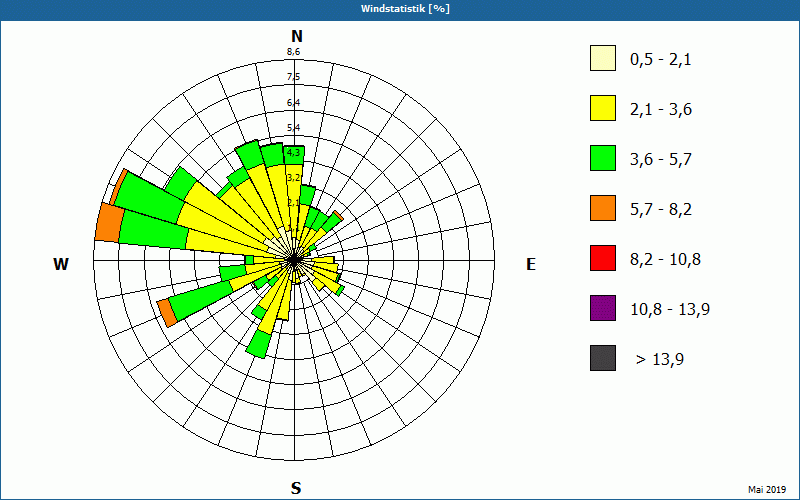Click the '7,5' axis scale value

click(x=293, y=77)
